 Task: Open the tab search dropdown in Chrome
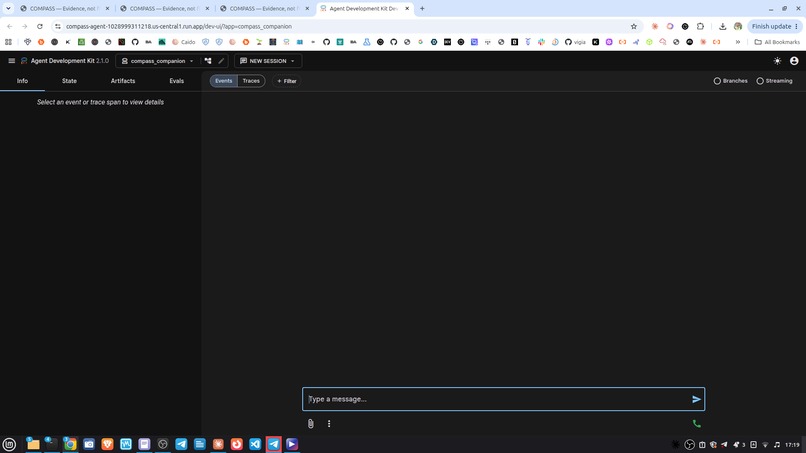point(8,8)
